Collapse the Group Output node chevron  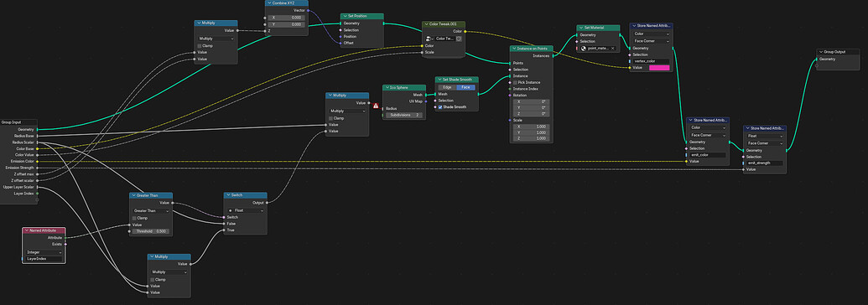(820, 52)
